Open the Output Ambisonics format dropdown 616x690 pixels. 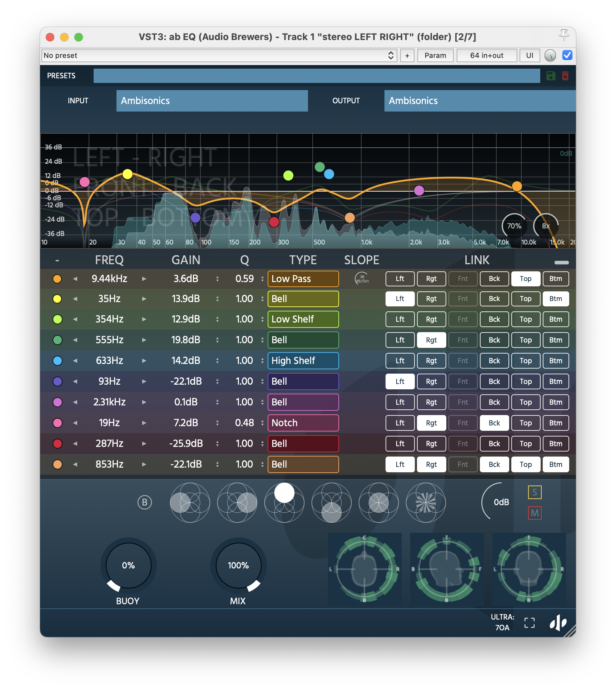pos(480,101)
